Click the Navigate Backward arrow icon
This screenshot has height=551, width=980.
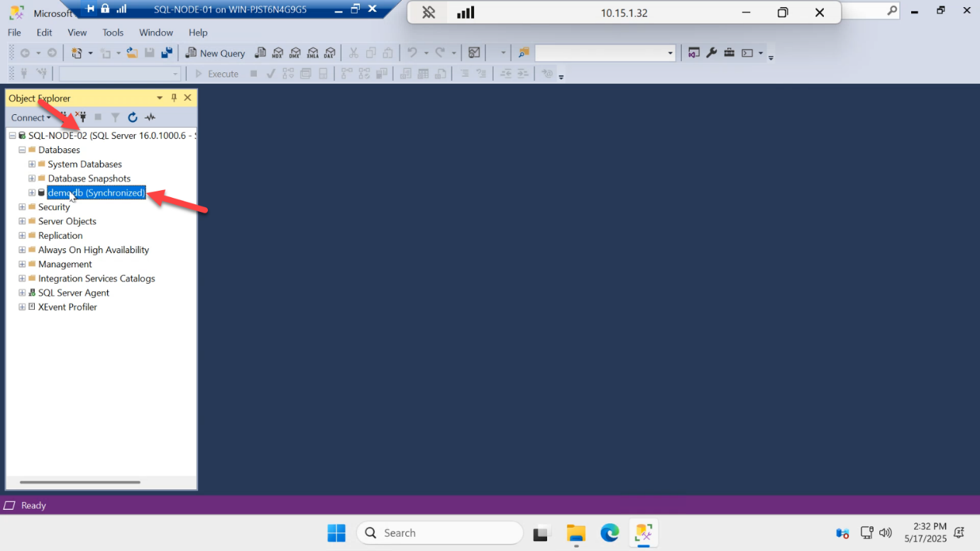click(25, 53)
